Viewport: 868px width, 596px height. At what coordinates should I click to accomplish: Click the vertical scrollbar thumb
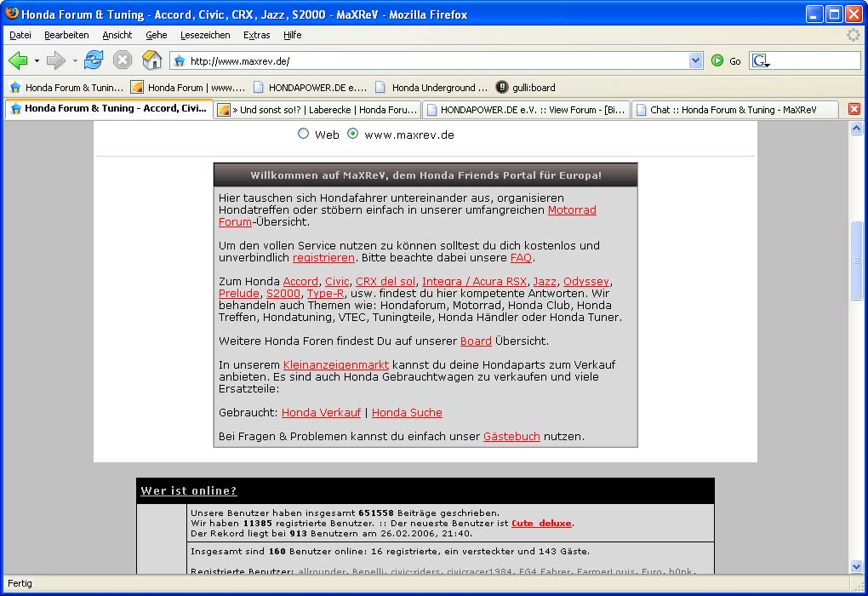click(x=856, y=260)
